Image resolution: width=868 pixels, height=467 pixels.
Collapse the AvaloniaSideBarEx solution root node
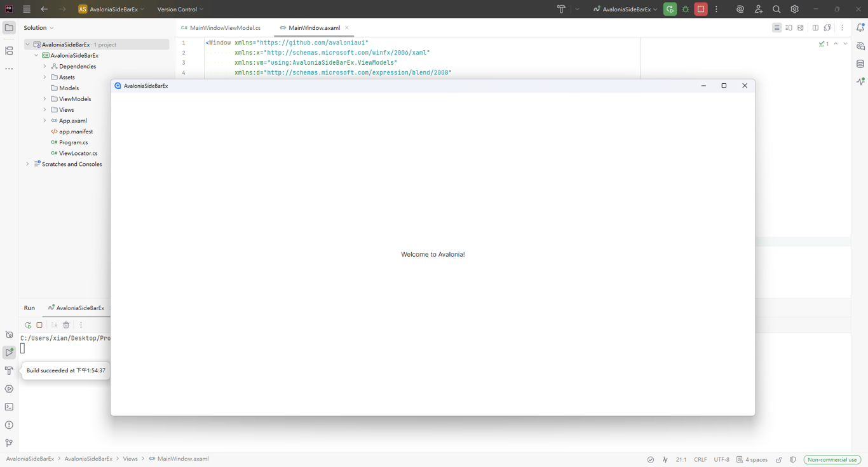click(x=27, y=44)
